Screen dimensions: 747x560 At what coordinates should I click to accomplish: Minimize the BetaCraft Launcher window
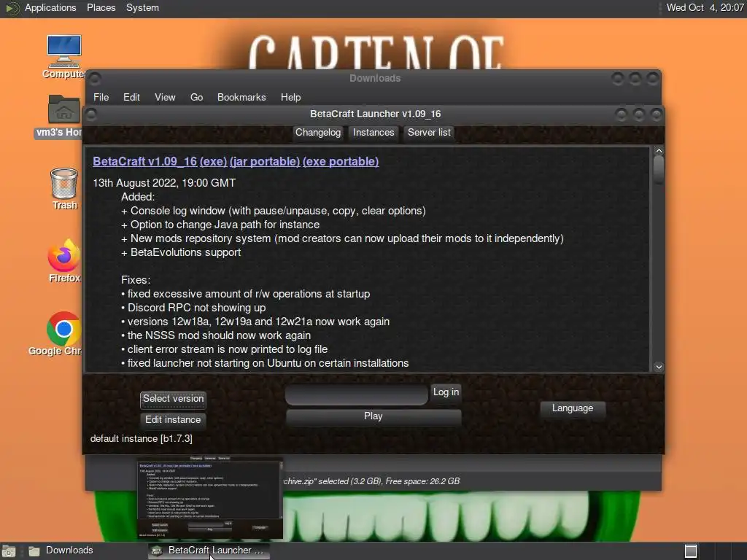621,114
